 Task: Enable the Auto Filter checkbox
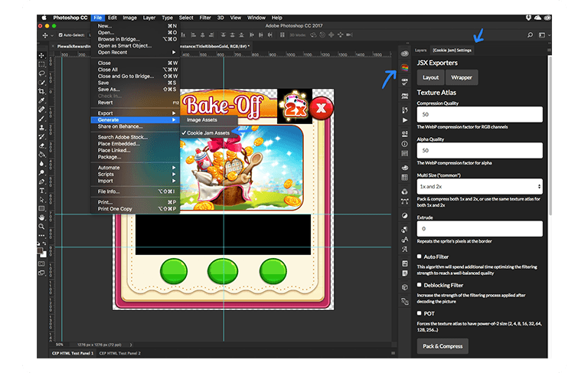(x=420, y=257)
